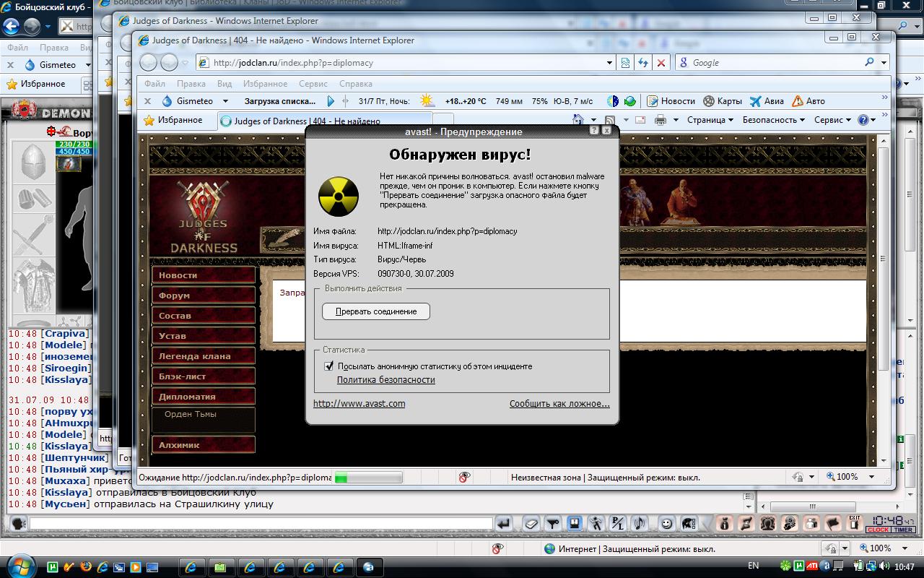Expand the search provider dropdown arrow
The height and width of the screenshot is (578, 924).
pyautogui.click(x=884, y=63)
